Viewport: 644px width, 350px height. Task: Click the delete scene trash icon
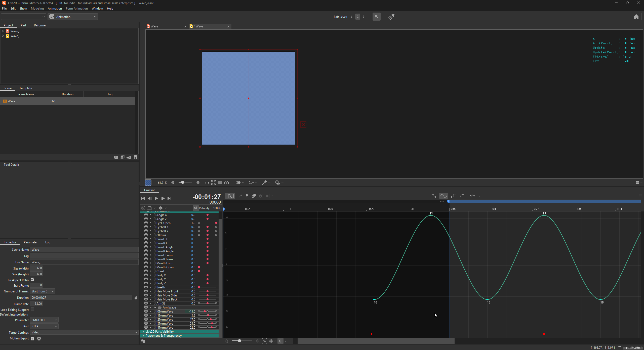pos(135,157)
